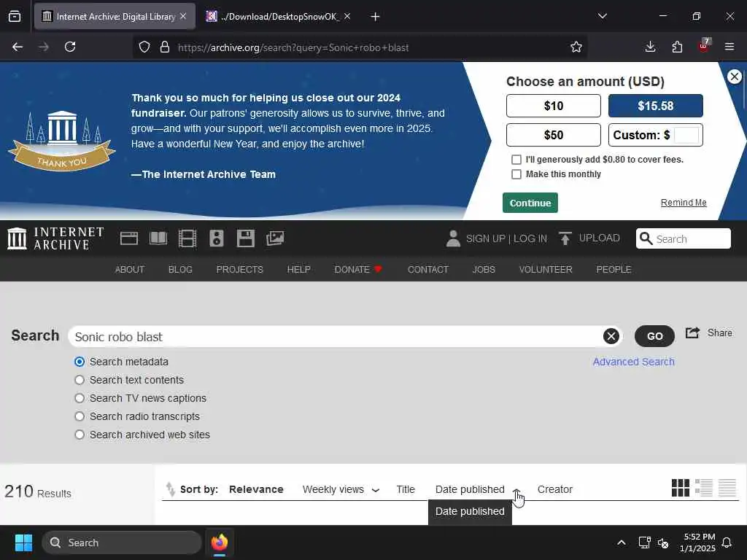Choose the $10 donation amount

pyautogui.click(x=553, y=106)
